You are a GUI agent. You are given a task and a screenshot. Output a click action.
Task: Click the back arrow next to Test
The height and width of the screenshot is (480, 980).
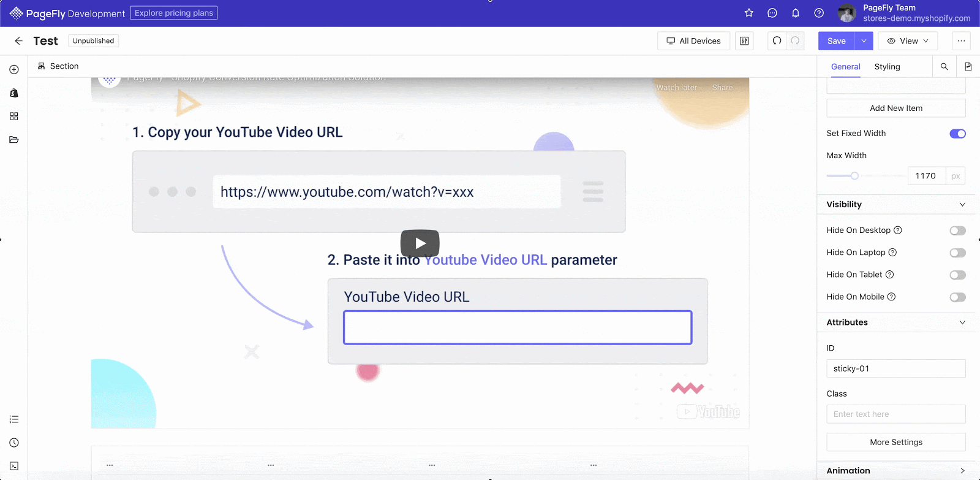click(x=18, y=41)
